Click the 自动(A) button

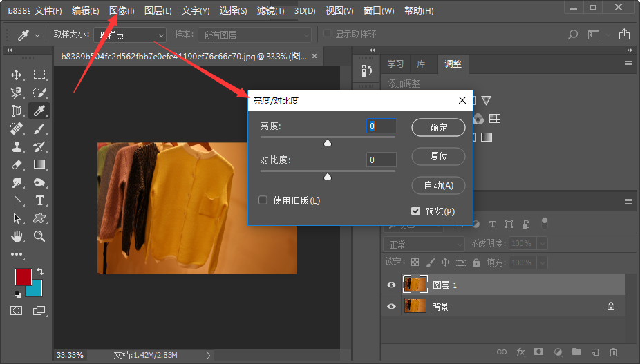click(x=438, y=185)
